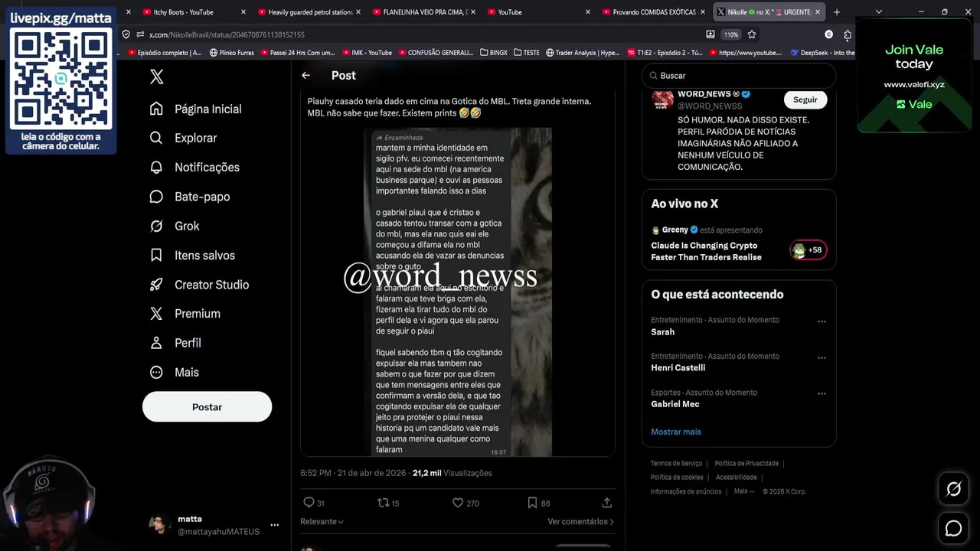
Task: Open more options for Sarah trend
Action: click(822, 321)
